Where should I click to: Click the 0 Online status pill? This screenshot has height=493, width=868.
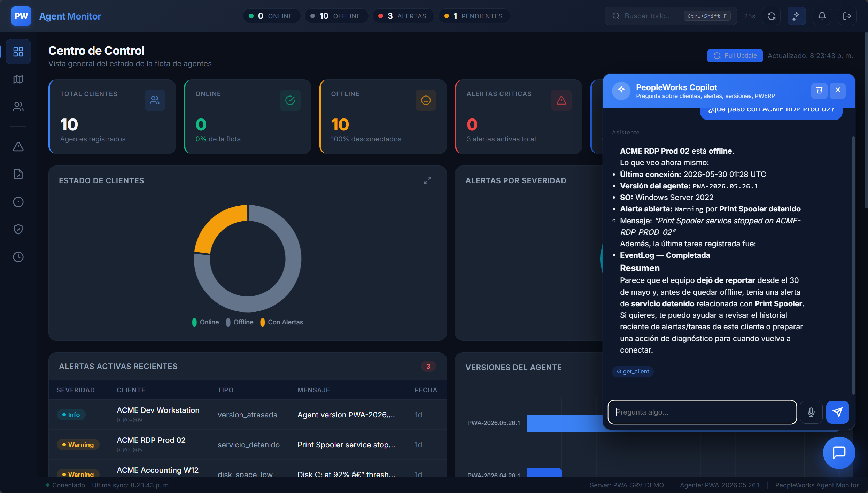click(272, 16)
